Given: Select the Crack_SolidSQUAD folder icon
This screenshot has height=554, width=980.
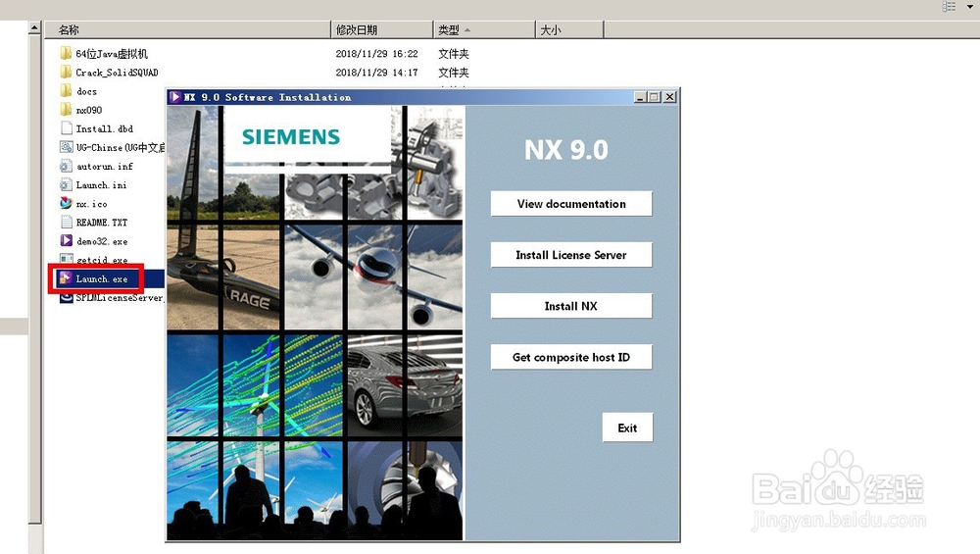Looking at the screenshot, I should tap(67, 72).
